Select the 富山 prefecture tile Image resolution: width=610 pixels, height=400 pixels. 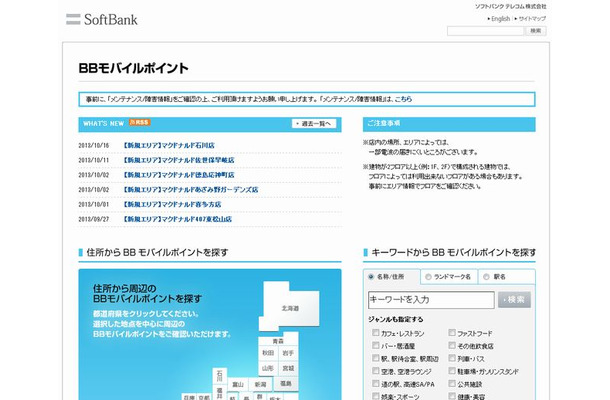(x=238, y=384)
